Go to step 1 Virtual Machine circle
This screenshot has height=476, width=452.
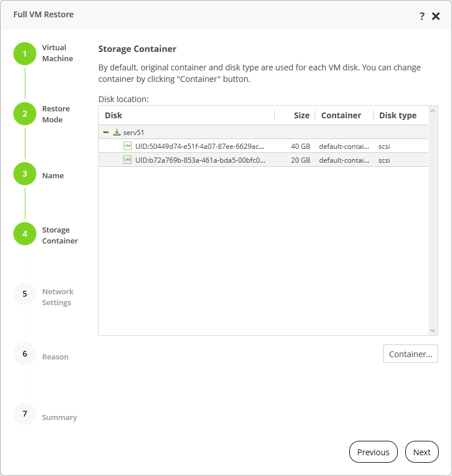[25, 54]
